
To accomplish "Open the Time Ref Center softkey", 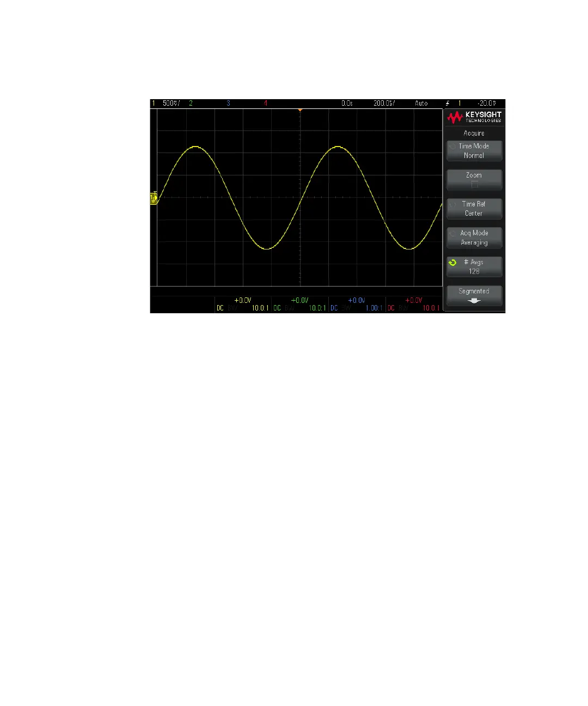I will [474, 209].
